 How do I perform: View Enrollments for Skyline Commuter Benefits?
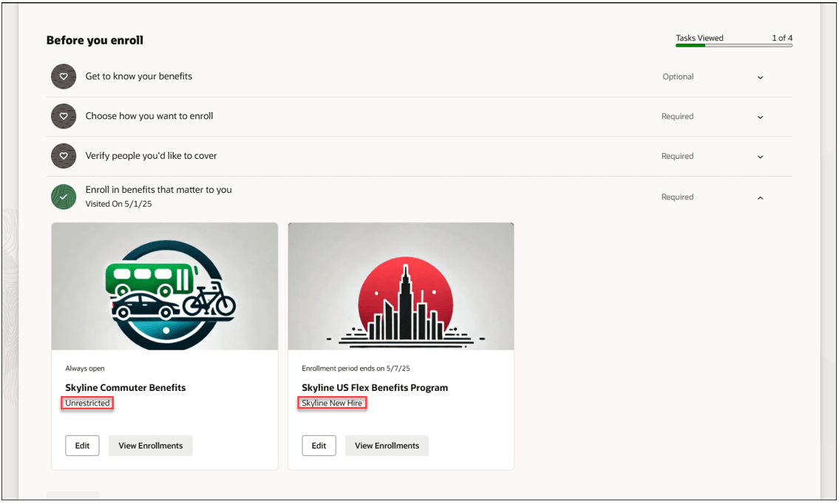(150, 446)
